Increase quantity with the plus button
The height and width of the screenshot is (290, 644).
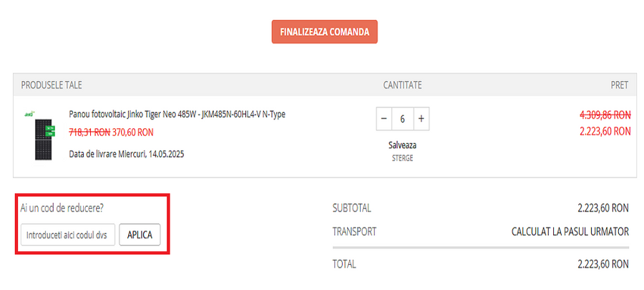421,119
